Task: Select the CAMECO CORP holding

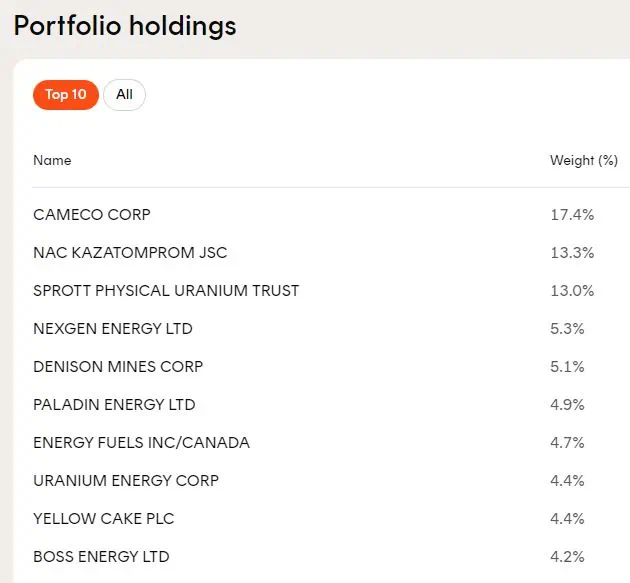Action: coord(92,215)
